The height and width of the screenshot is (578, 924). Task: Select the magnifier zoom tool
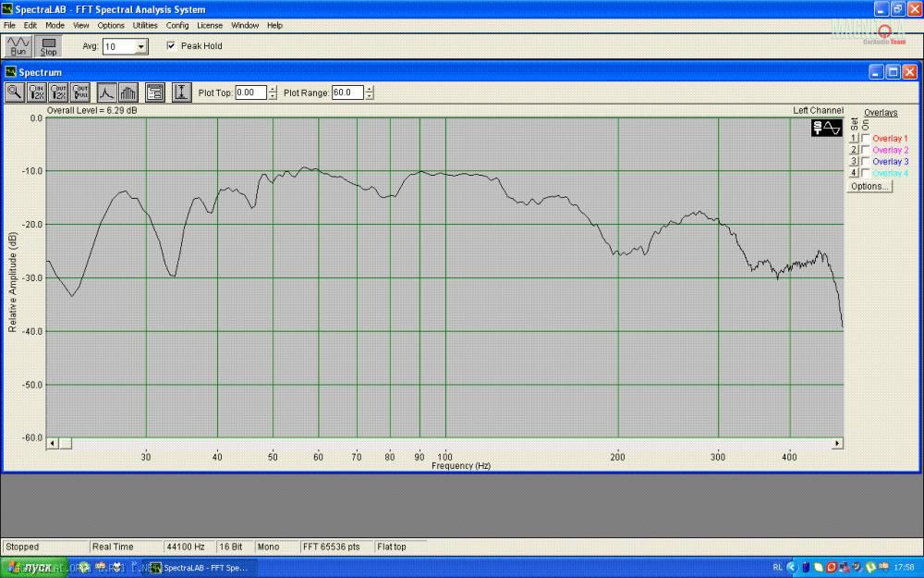point(15,92)
